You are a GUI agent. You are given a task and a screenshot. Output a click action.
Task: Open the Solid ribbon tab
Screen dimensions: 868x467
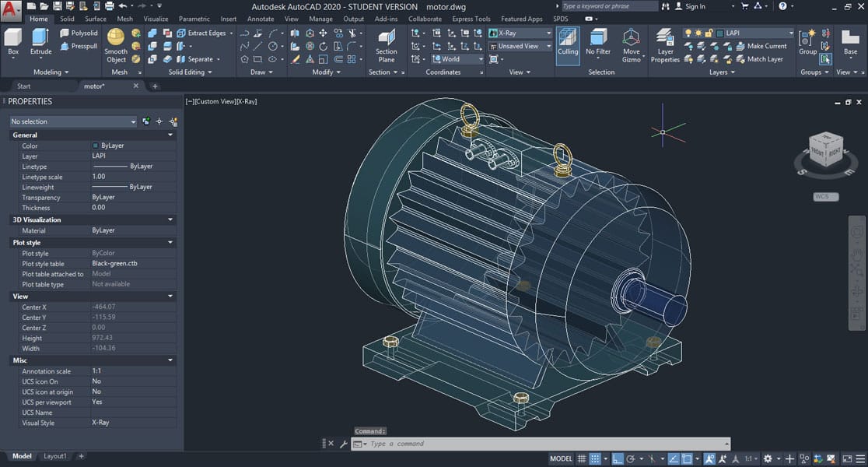tap(67, 19)
